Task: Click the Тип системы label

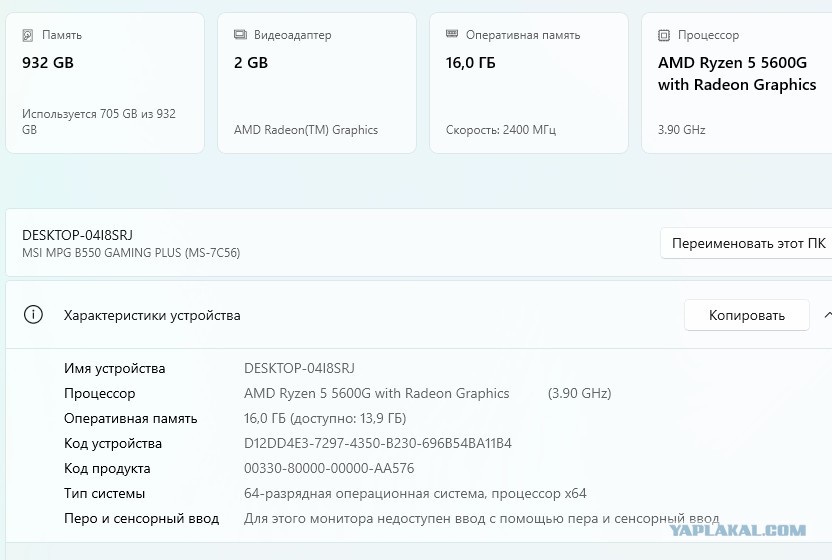Action: tap(105, 493)
